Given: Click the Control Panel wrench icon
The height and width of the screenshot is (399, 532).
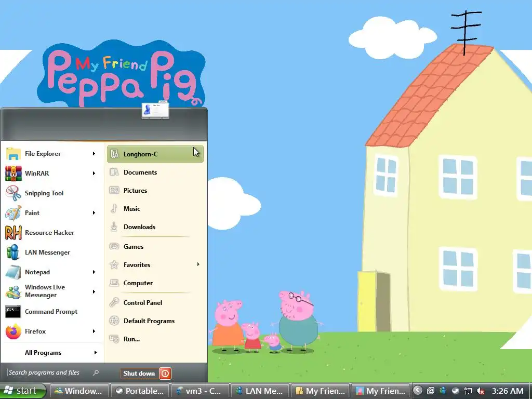Looking at the screenshot, I should 114,302.
